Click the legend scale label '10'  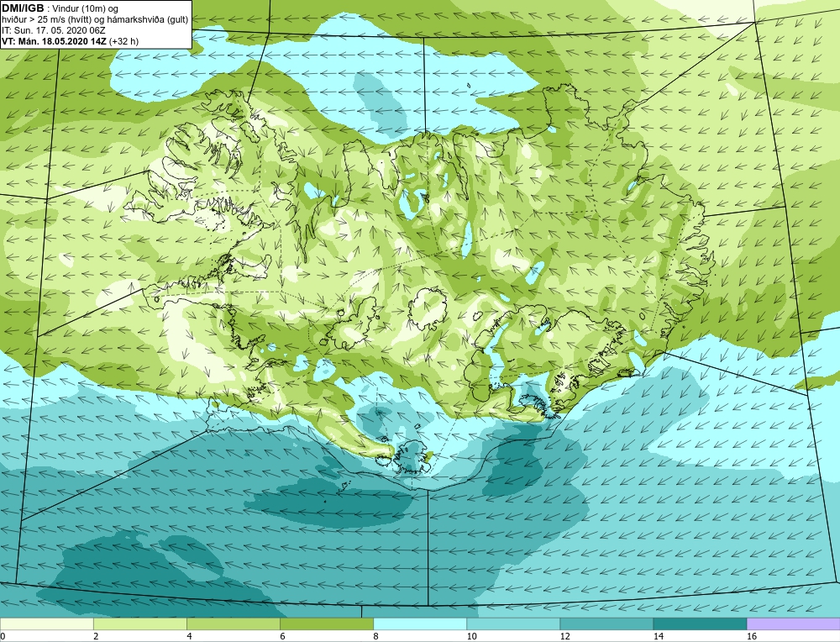(x=471, y=636)
